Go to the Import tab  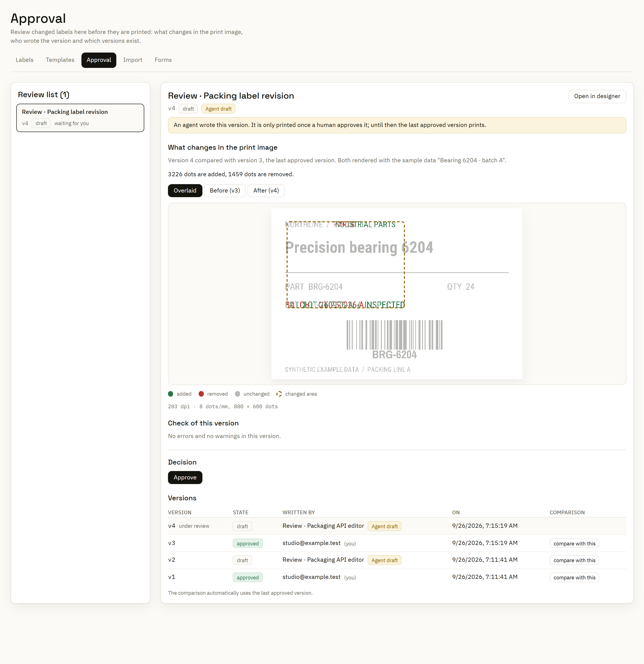click(x=133, y=60)
